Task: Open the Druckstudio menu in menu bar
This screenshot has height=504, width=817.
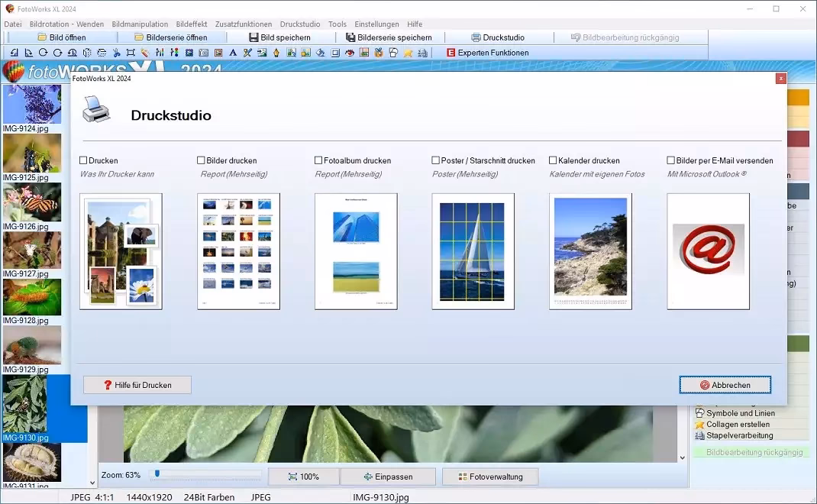Action: tap(300, 24)
